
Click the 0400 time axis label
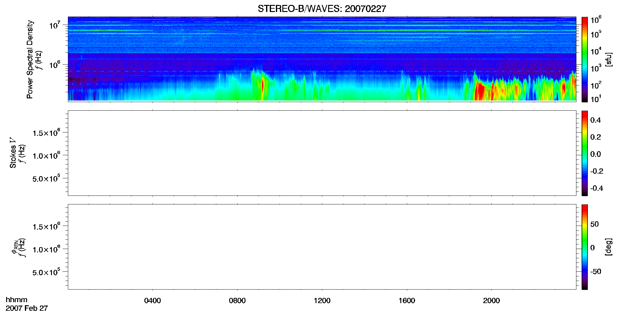click(152, 301)
